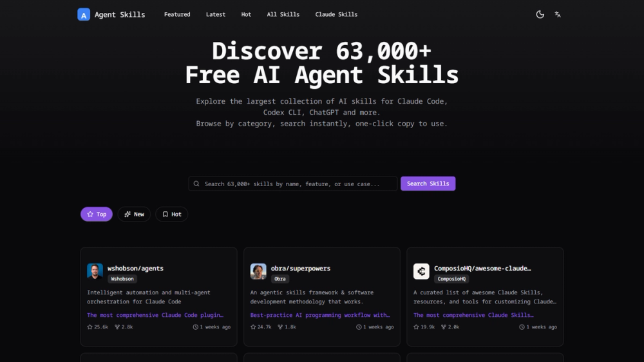Go to Hot in top navigation

(x=246, y=14)
